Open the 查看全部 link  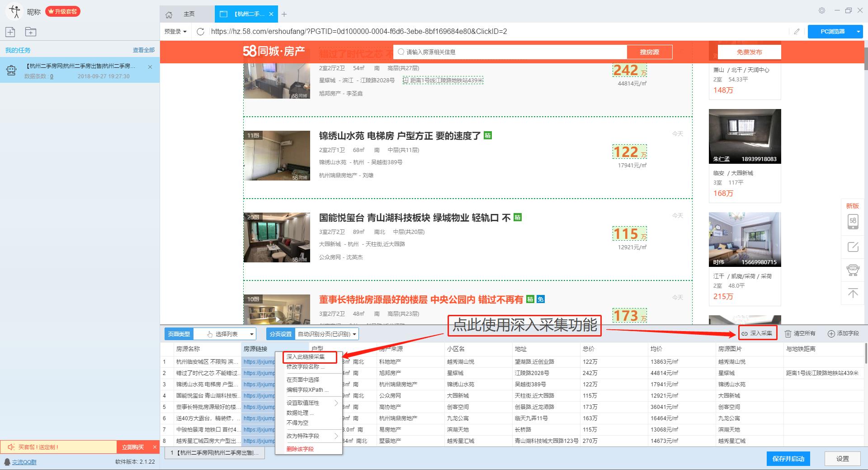(x=144, y=50)
